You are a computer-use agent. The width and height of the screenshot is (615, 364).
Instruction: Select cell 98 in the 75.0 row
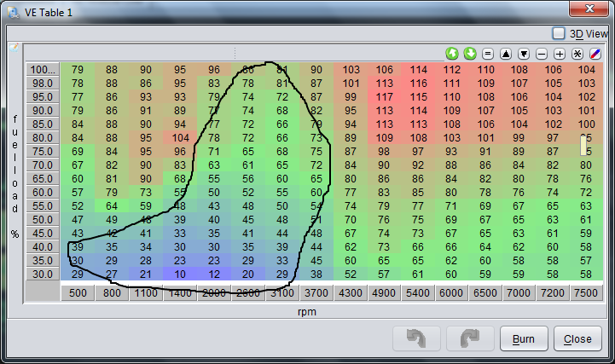pos(385,151)
